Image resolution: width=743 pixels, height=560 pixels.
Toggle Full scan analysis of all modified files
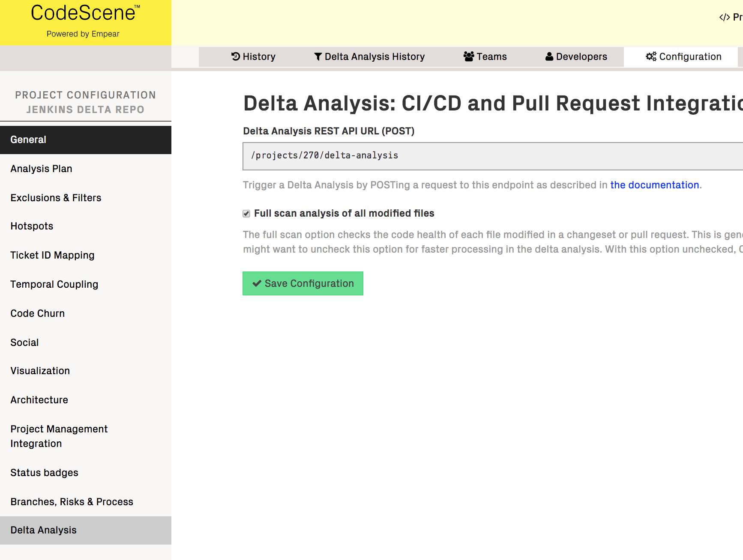click(x=246, y=214)
